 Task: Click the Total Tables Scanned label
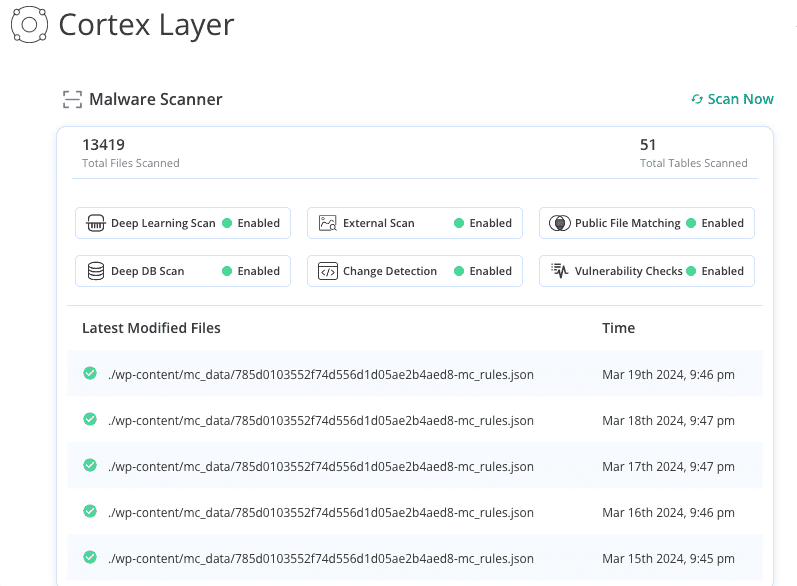693,163
